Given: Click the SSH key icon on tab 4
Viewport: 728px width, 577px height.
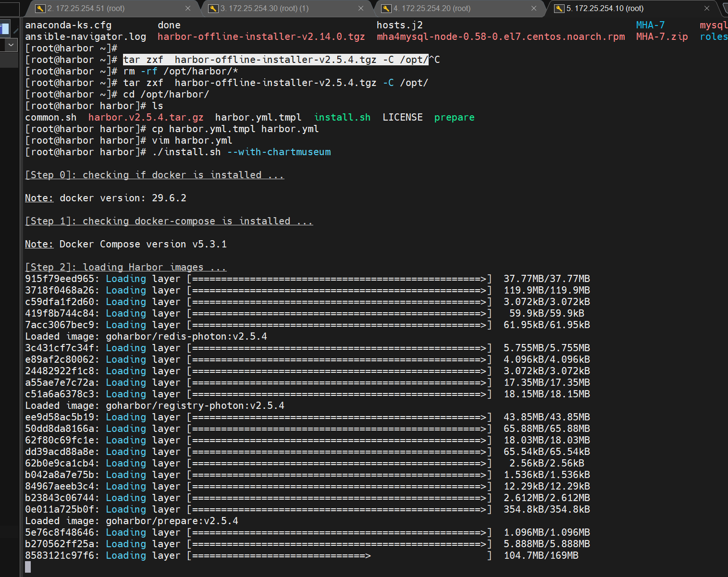Looking at the screenshot, I should (386, 8).
